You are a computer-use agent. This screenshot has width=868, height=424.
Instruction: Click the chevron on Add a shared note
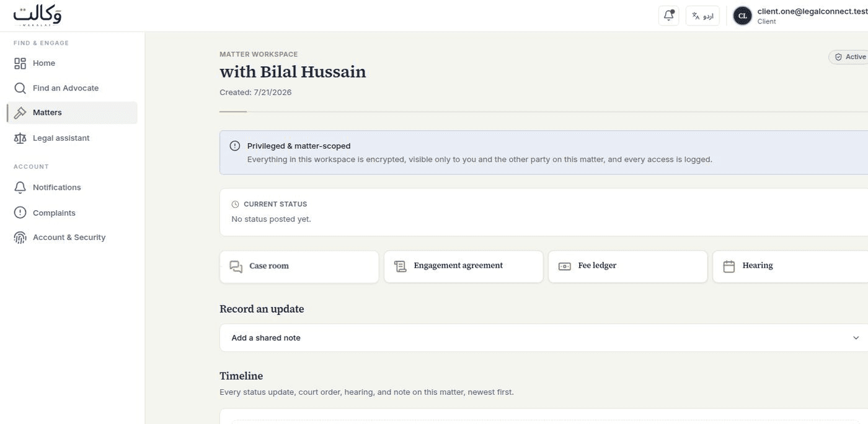(856, 338)
